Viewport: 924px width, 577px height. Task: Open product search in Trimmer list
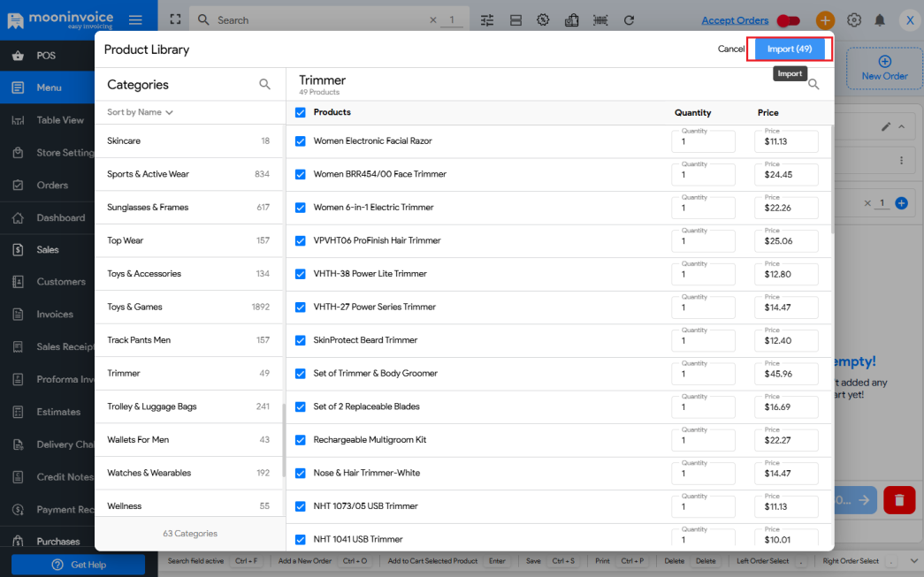click(x=813, y=85)
